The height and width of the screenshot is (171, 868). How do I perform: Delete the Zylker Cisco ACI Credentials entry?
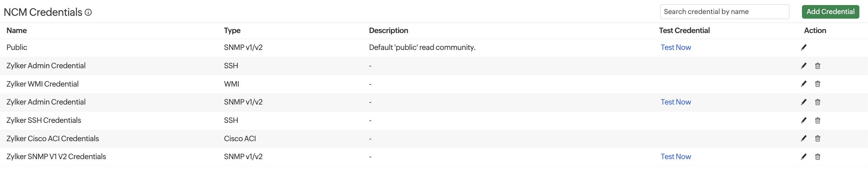pyautogui.click(x=818, y=138)
